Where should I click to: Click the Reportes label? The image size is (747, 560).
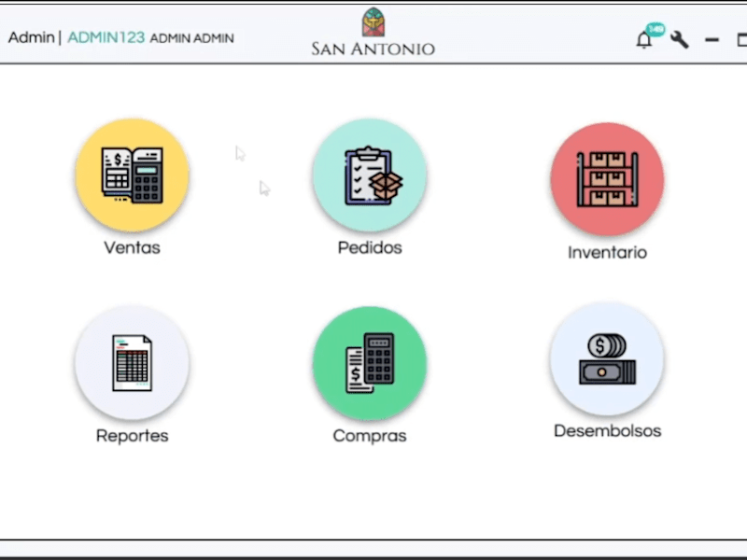pos(132,436)
